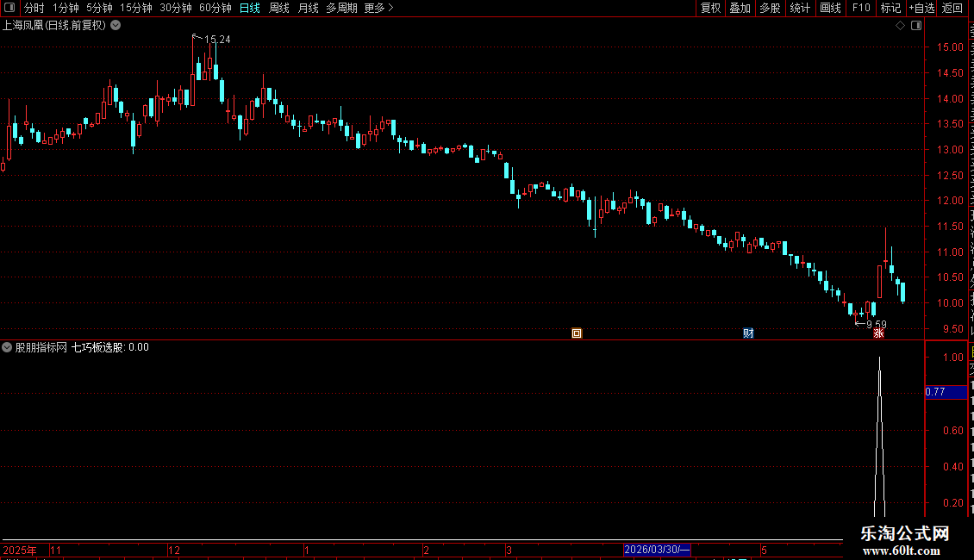Expand the 更多 periods menu

tap(379, 8)
